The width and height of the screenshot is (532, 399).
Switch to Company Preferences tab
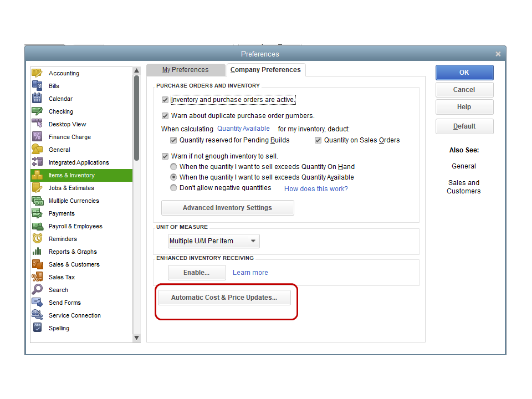click(265, 70)
